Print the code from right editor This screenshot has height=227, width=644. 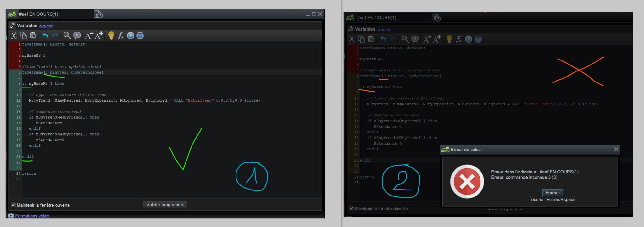[478, 39]
